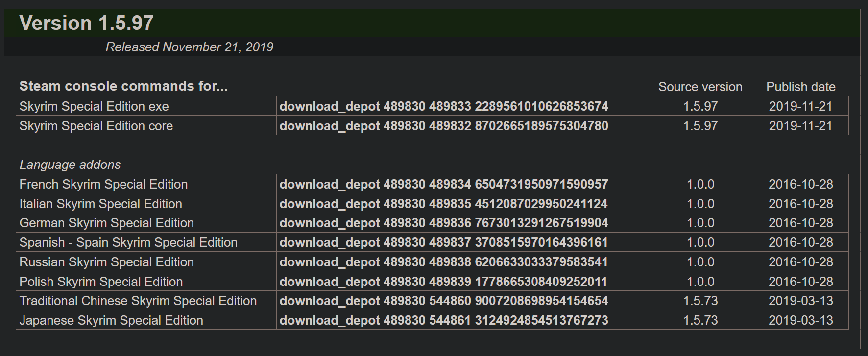Select 'Skyrim Special Edition core' row label
Image resolution: width=868 pixels, height=356 pixels.
pos(96,126)
